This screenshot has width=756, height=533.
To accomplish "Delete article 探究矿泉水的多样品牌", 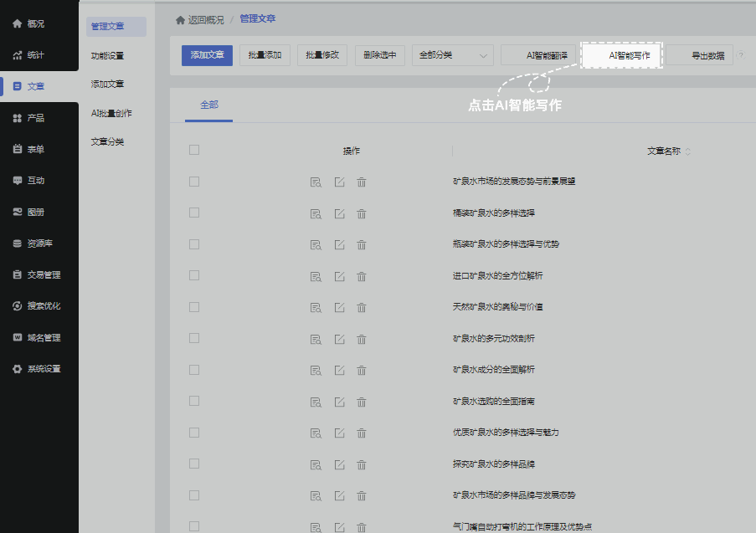I will point(362,465).
